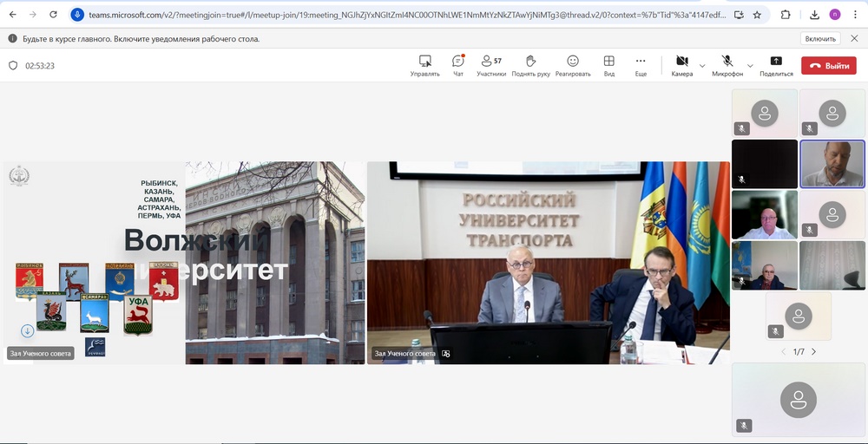Click the shield privacy icon beside timer
This screenshot has width=868, height=444.
pyautogui.click(x=13, y=65)
